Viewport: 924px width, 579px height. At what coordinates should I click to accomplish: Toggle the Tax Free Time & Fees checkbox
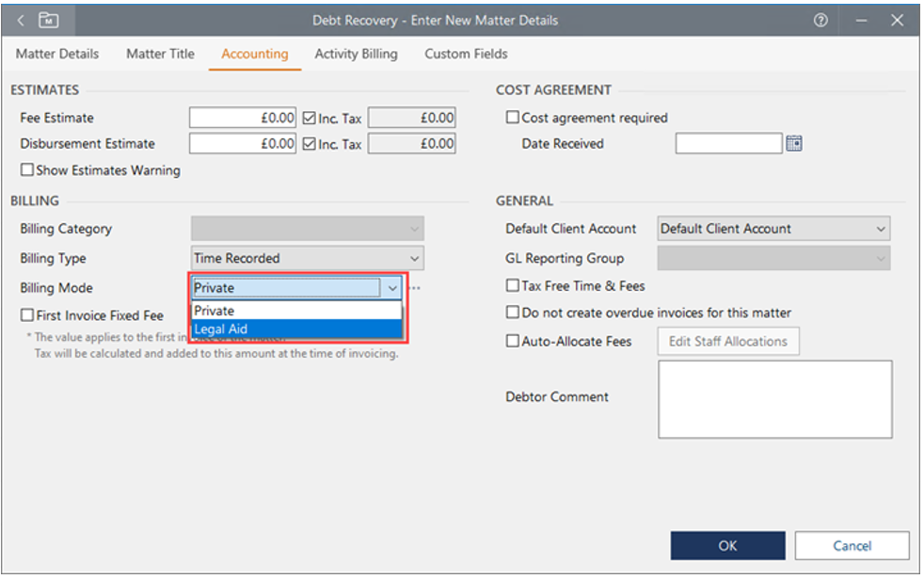click(x=513, y=285)
